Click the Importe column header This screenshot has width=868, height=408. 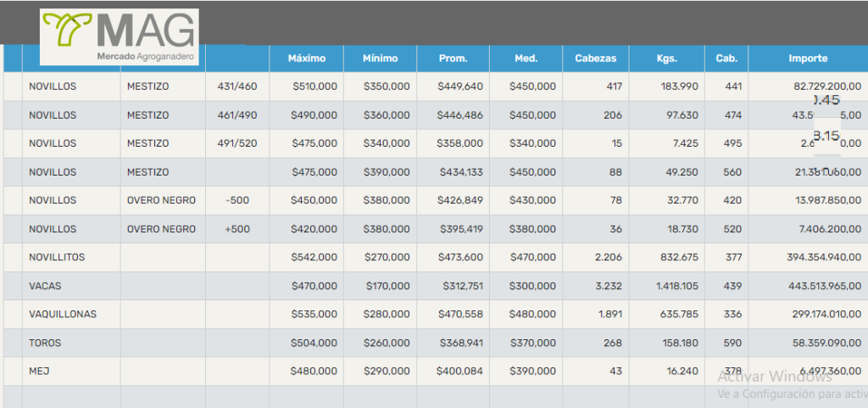808,59
